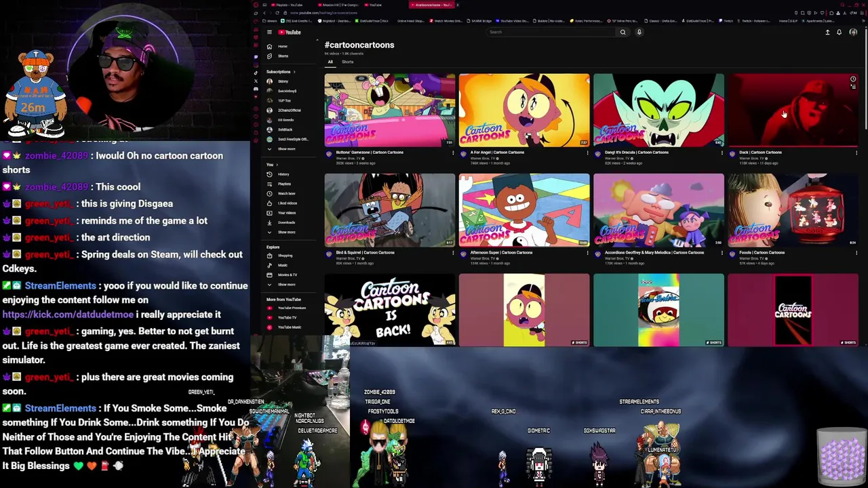868x488 pixels.
Task: Open Your videos in sidebar
Action: click(281, 213)
